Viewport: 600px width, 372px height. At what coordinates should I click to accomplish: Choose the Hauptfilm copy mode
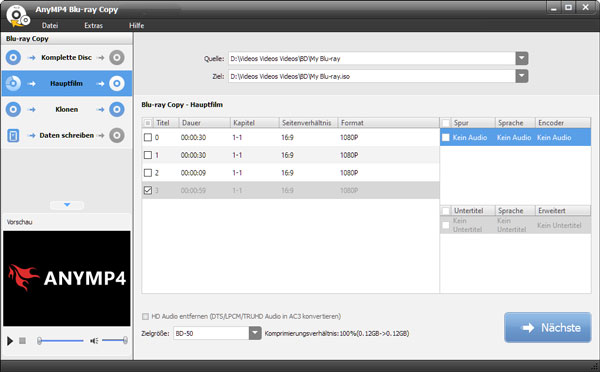[x=67, y=83]
